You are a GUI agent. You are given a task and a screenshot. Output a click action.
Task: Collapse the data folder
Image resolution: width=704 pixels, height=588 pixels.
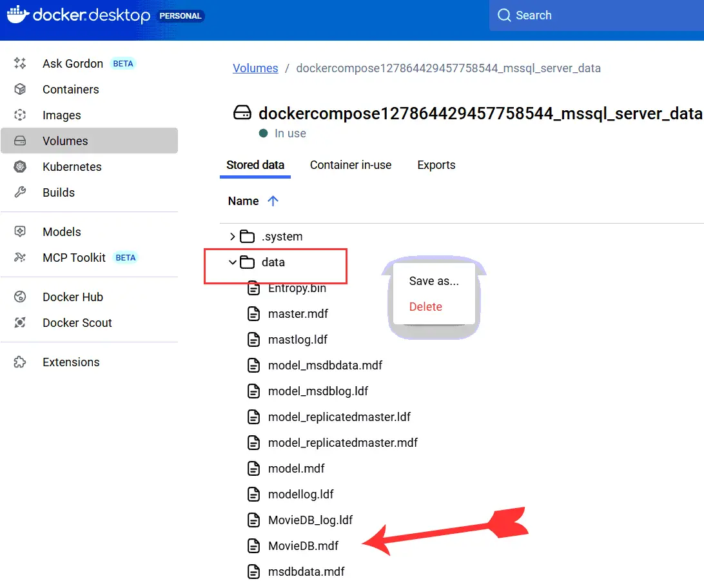click(232, 262)
